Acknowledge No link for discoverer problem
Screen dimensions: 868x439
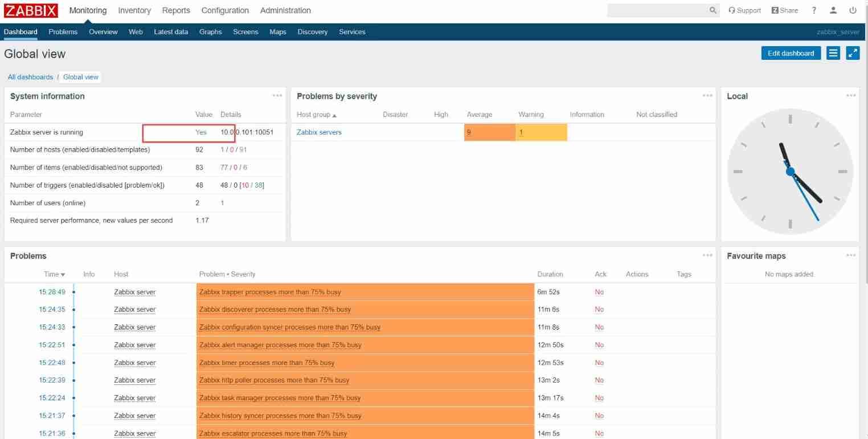tap(599, 310)
